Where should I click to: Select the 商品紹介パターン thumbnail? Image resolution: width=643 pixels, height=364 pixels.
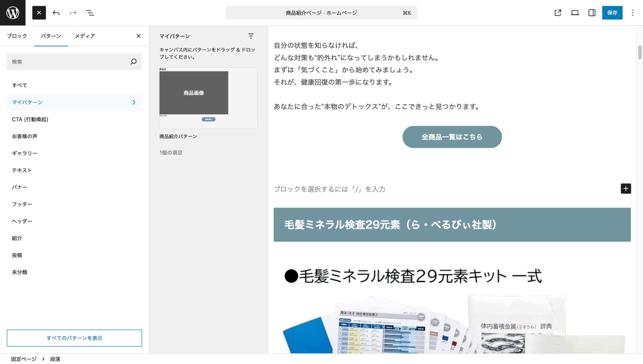point(208,98)
